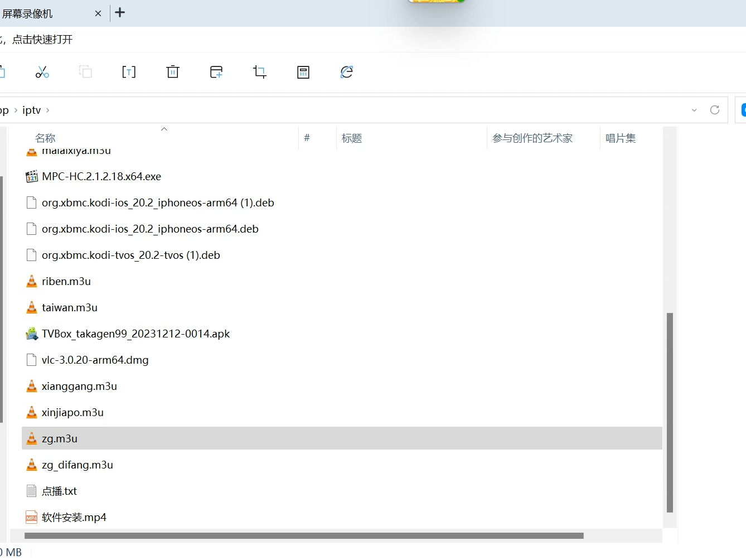Click the greyed-out Copy icon

pos(85,71)
